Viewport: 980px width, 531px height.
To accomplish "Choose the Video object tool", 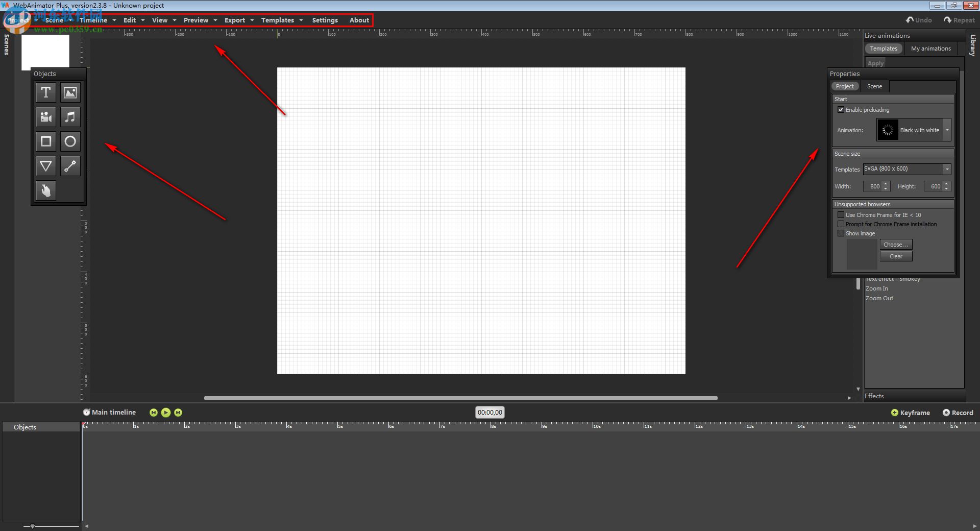I will (x=45, y=117).
